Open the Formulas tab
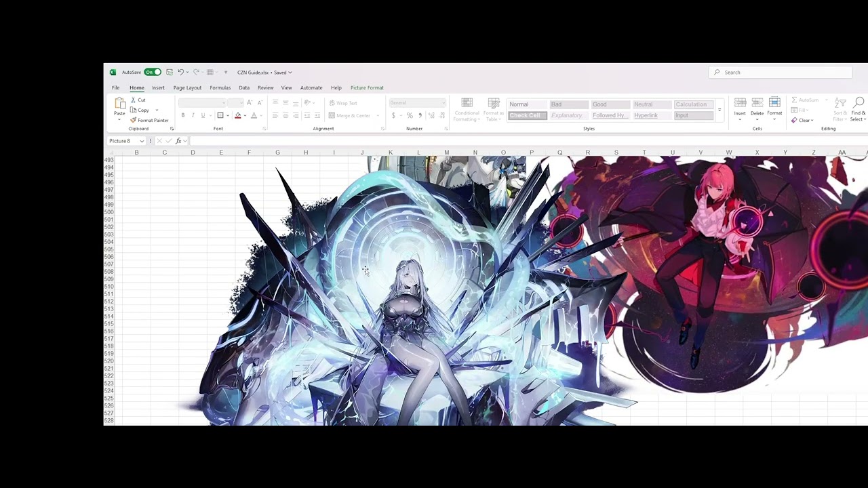 click(220, 87)
